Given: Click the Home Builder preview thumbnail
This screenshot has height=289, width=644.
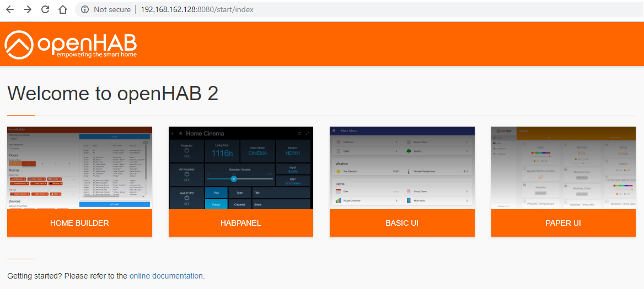Looking at the screenshot, I should (80, 168).
